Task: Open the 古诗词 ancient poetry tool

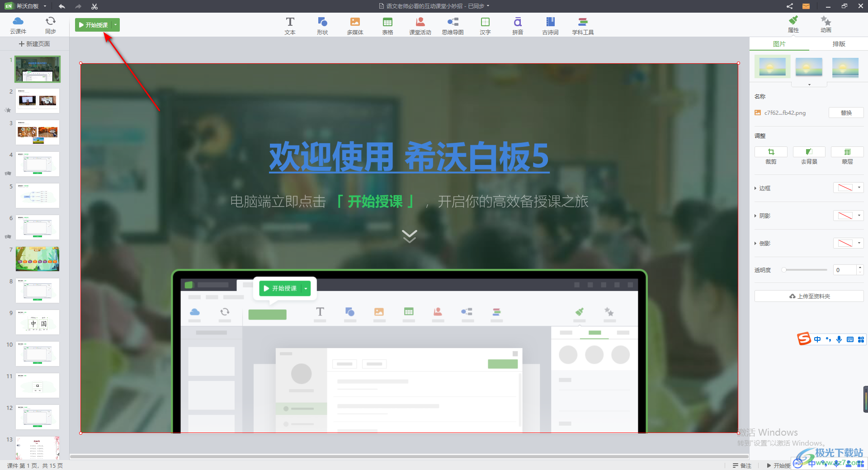Action: click(550, 26)
